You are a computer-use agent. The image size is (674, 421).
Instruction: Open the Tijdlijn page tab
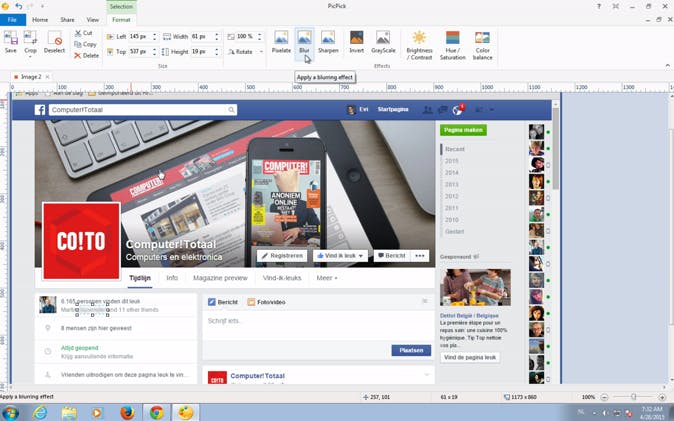[140, 278]
